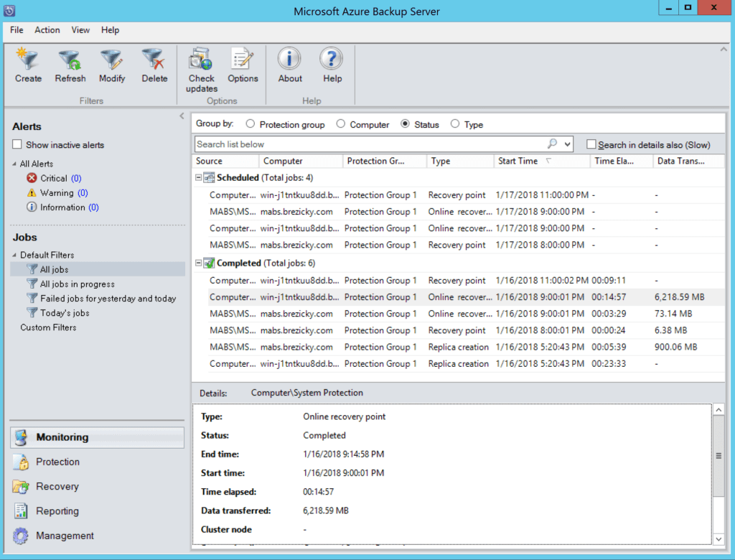
Task: Open the About info icon
Action: [289, 59]
